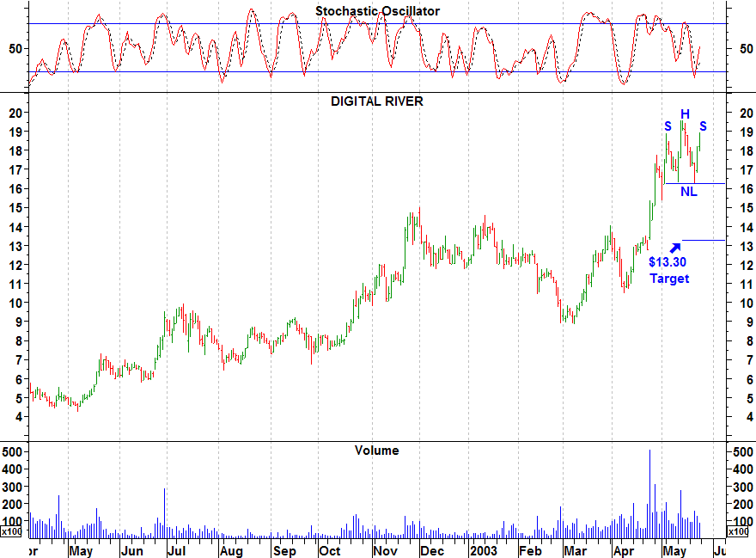Click the Jul label on date axis
This screenshot has width=756, height=558.
pyautogui.click(x=176, y=551)
